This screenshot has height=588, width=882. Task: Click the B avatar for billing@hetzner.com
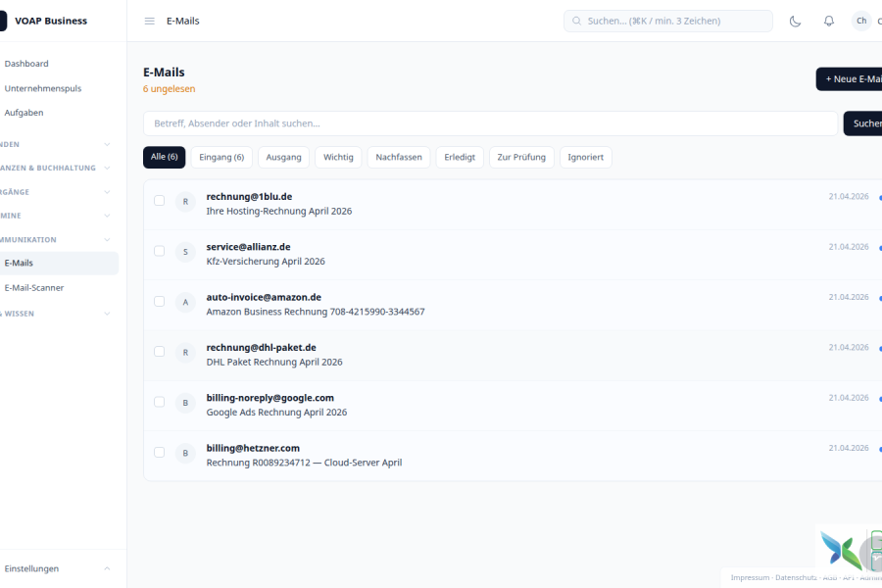tap(185, 453)
